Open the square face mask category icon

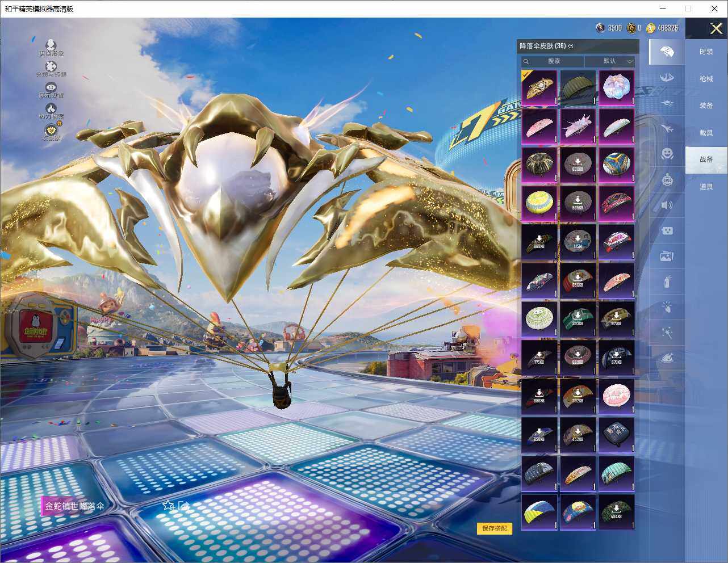667,230
